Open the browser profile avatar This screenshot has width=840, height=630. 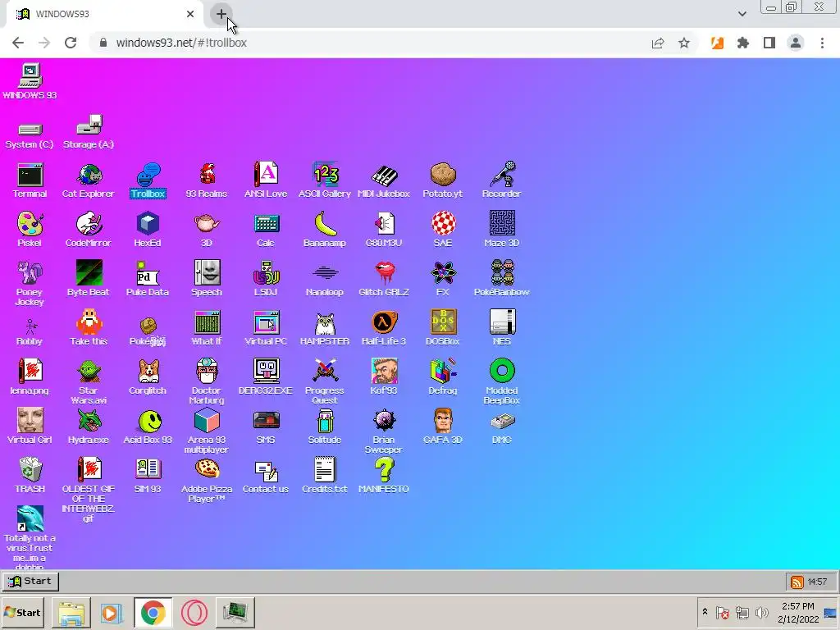click(x=796, y=43)
